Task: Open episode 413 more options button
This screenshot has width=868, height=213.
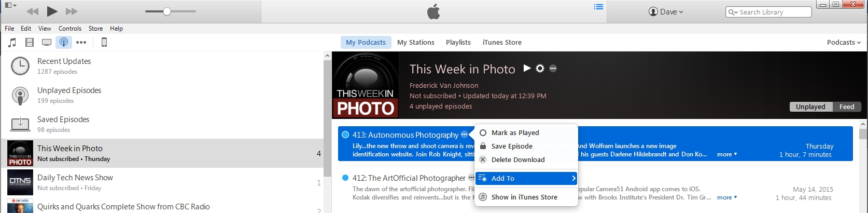Action: pyautogui.click(x=465, y=135)
